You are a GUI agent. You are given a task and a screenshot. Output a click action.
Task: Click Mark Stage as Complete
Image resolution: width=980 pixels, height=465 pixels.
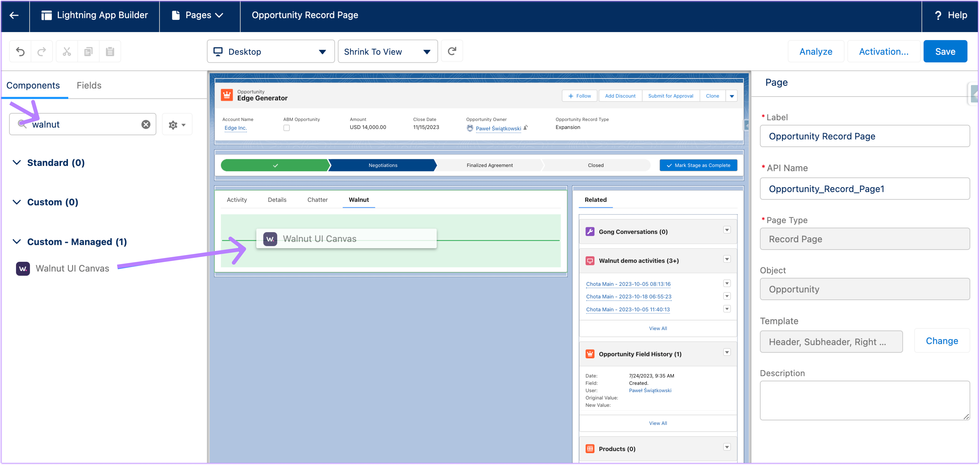(x=698, y=165)
